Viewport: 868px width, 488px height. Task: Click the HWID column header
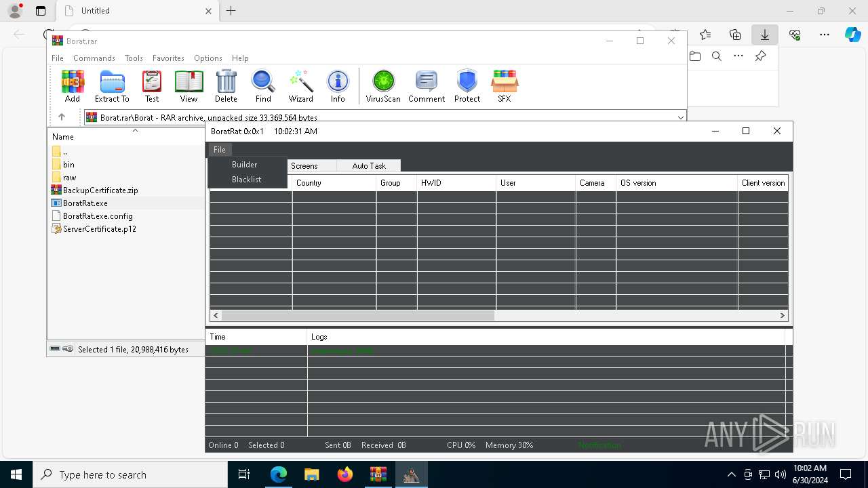click(x=456, y=183)
